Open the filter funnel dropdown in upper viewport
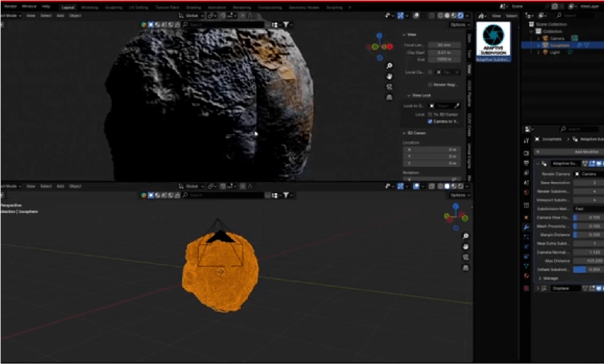This screenshot has height=364, width=604. click(288, 25)
